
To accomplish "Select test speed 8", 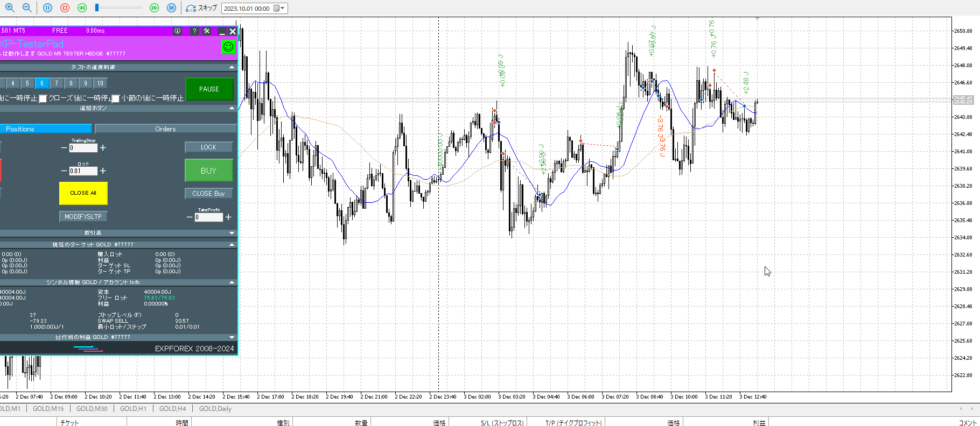I will (71, 83).
